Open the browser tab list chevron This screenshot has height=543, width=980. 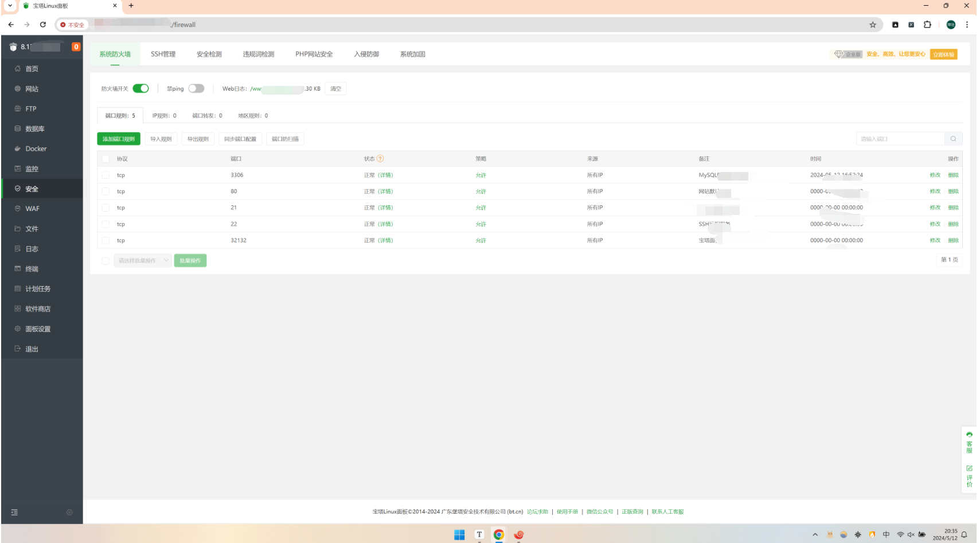10,6
